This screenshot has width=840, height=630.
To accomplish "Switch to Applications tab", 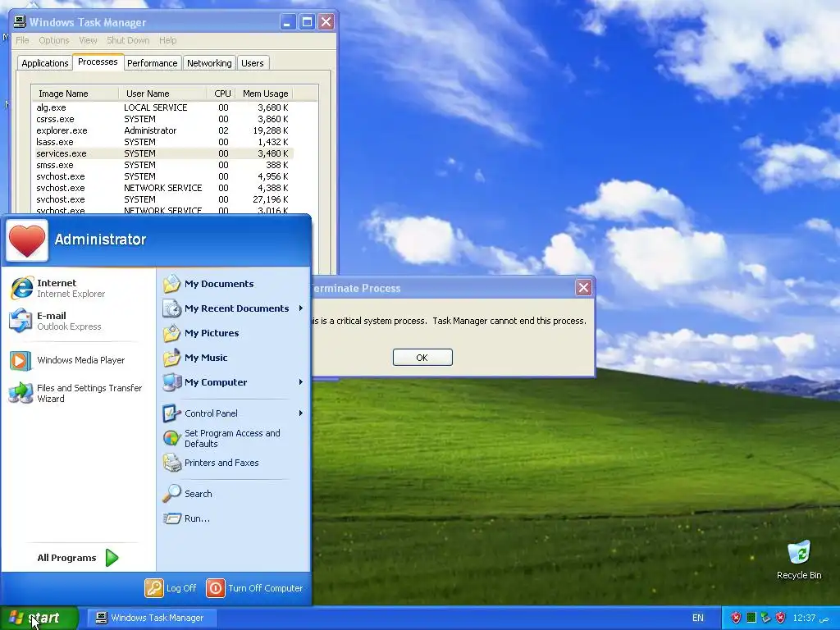I will pyautogui.click(x=45, y=63).
